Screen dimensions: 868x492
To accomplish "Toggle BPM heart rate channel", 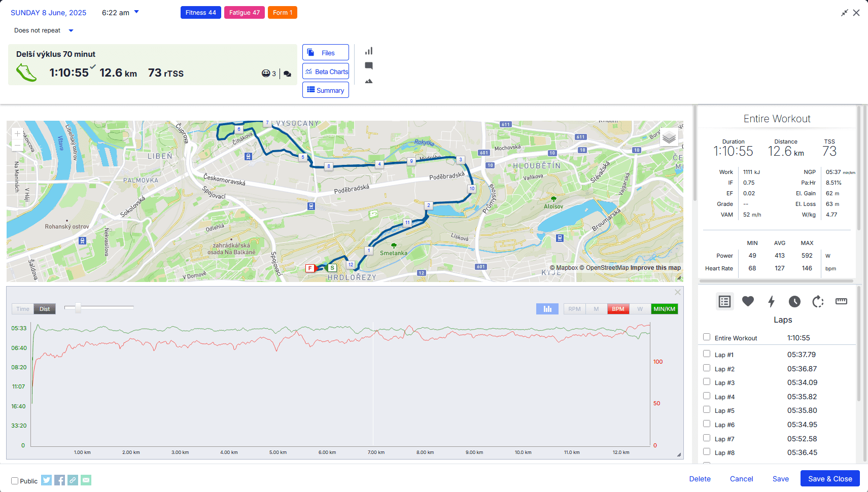I will (618, 309).
